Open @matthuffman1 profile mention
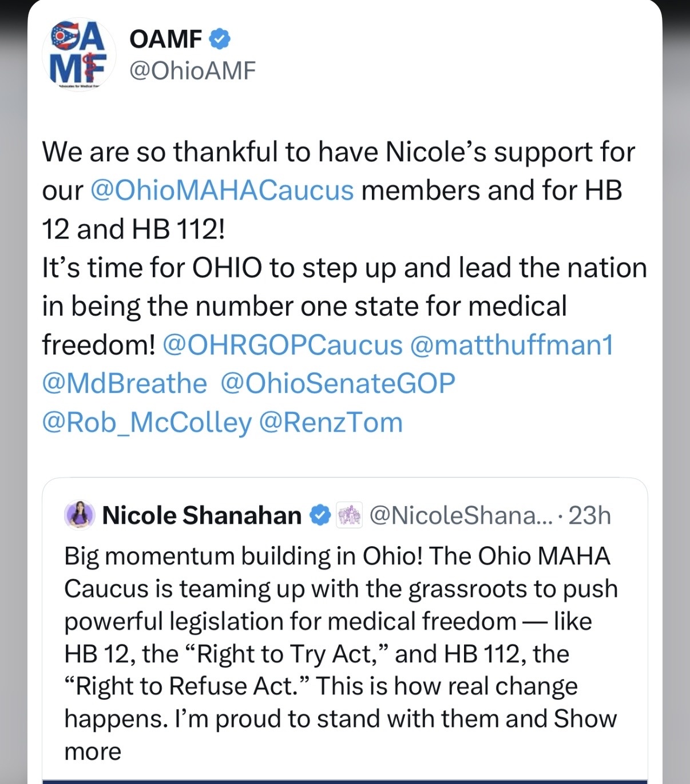Viewport: 690px width, 784px height. [512, 345]
